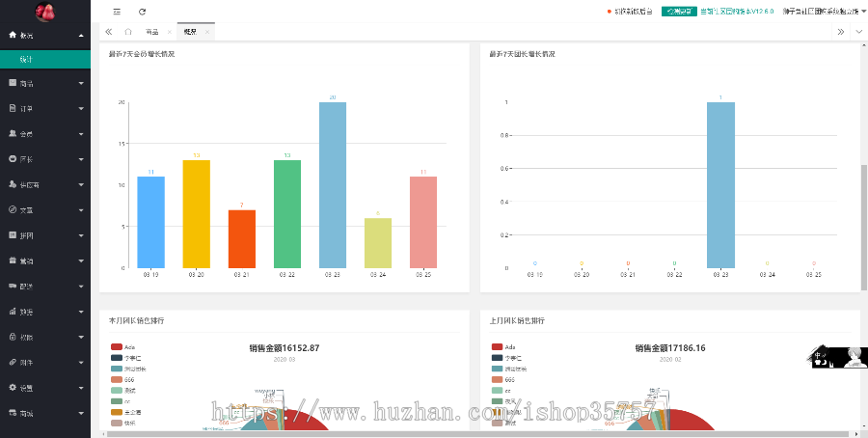Image resolution: width=868 pixels, height=438 pixels.
Task: Toggle cc legend in this month's sales chart
Action: (121, 401)
